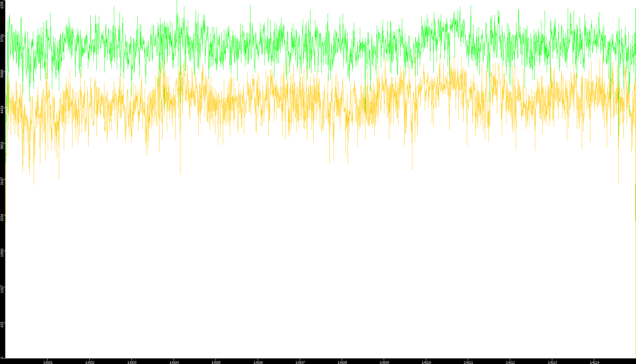Choose the 14:14 time axis label
Screen dimensions: 636x364
[x=594, y=362]
